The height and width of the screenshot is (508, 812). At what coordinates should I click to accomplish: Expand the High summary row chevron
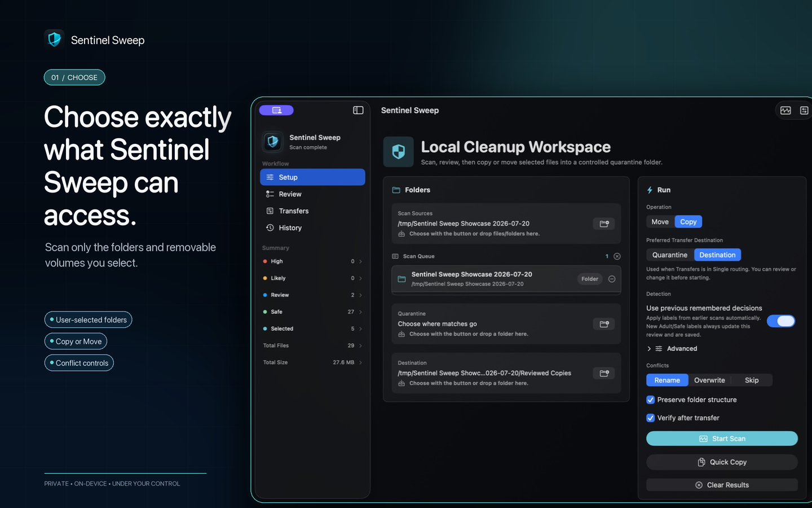click(x=360, y=261)
